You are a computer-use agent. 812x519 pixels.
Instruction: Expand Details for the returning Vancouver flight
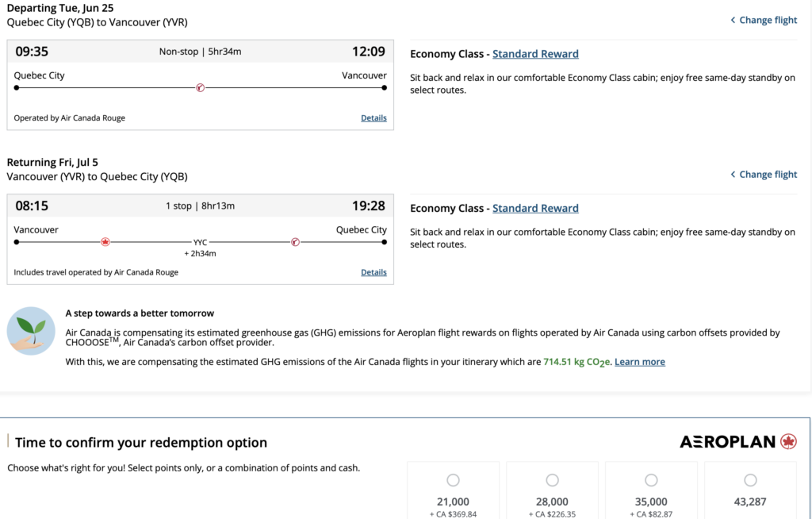click(373, 272)
